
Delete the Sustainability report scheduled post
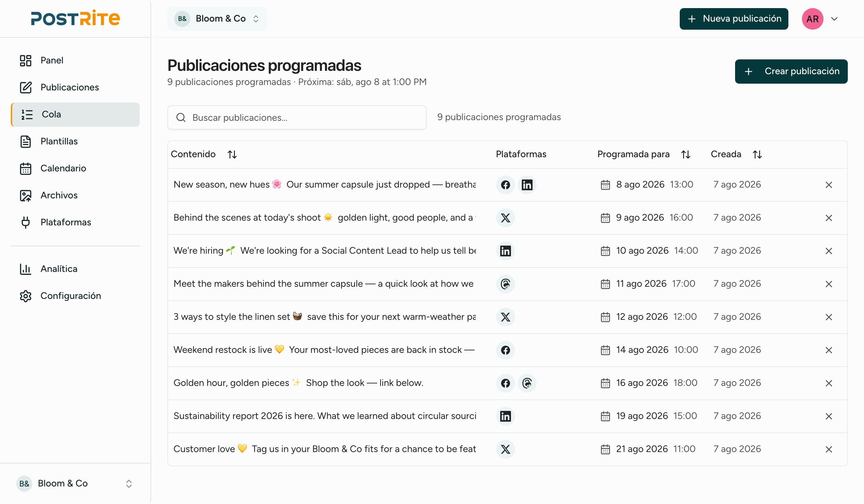click(x=829, y=416)
